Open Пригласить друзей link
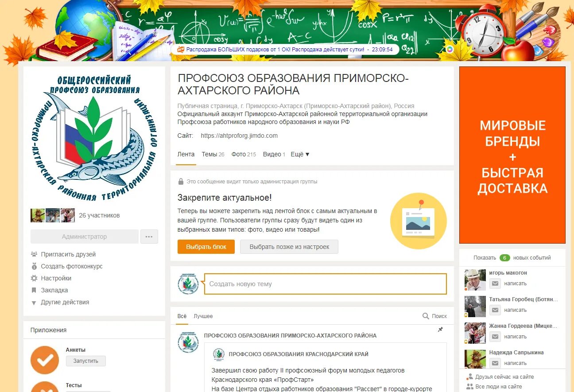 coord(68,254)
